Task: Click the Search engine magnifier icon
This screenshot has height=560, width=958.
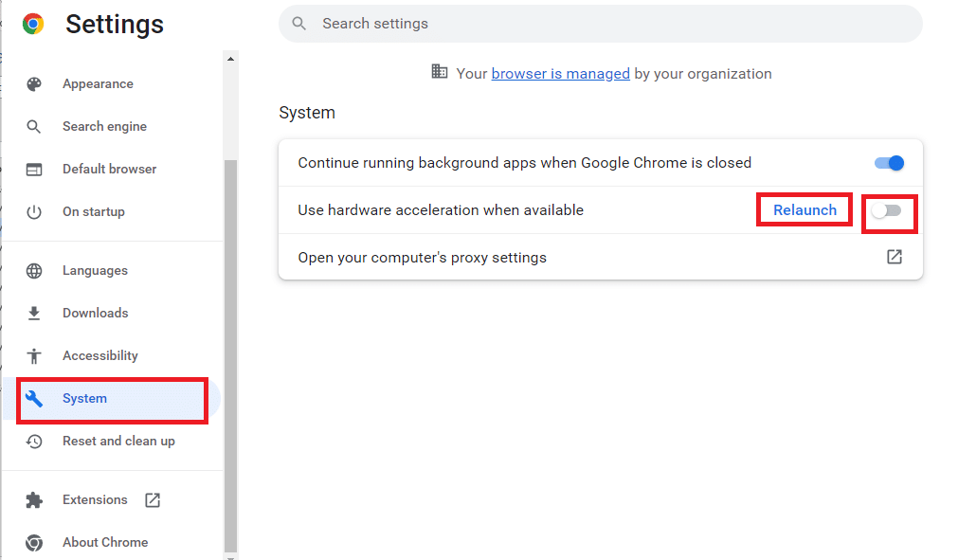Action: [x=33, y=126]
